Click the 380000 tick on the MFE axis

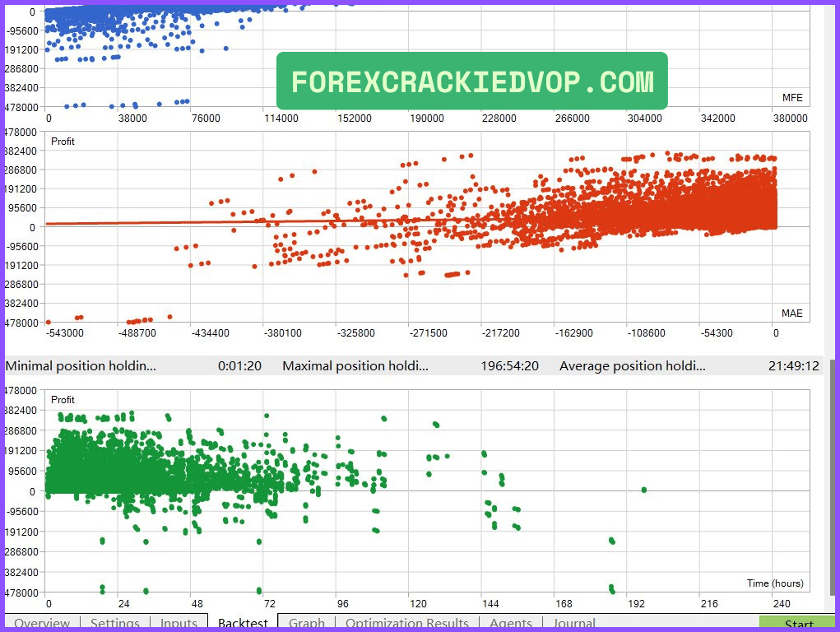pos(790,118)
